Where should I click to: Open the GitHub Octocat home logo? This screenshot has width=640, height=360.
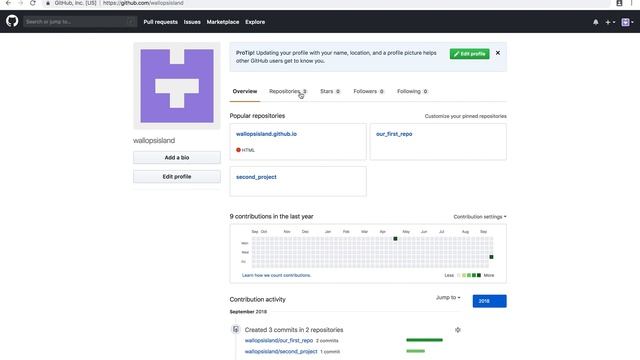pos(12,21)
